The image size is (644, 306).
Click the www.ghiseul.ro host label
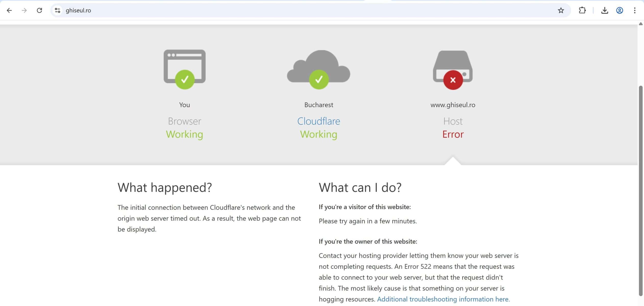(x=453, y=105)
